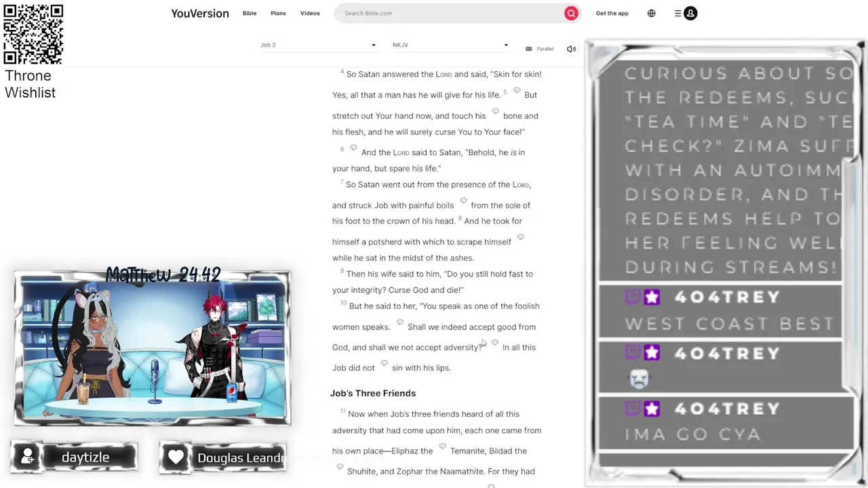Open the Bible menu item
The height and width of the screenshot is (488, 868).
(250, 13)
